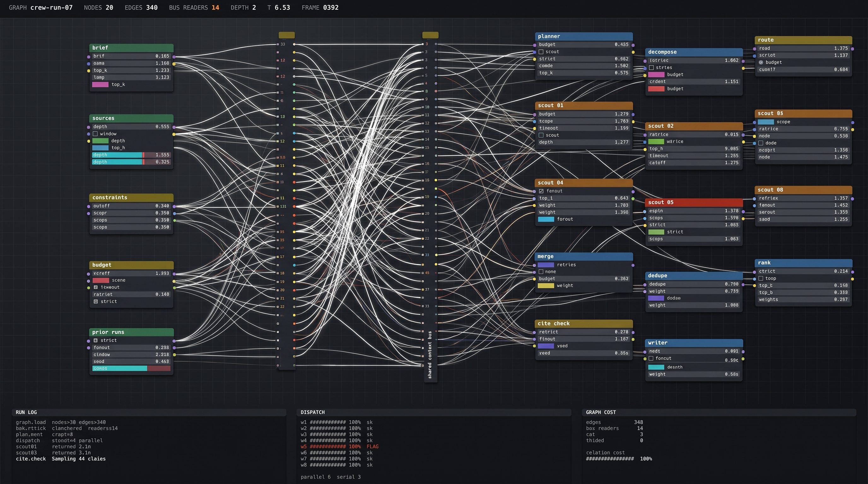The image size is (868, 484).
Task: Toggle the dode checkbox
Action: [x=761, y=143]
